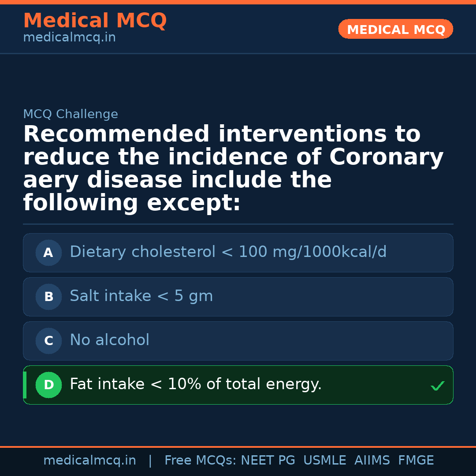Click the option A letter circle
This screenshot has width=476, height=476.
[48, 253]
